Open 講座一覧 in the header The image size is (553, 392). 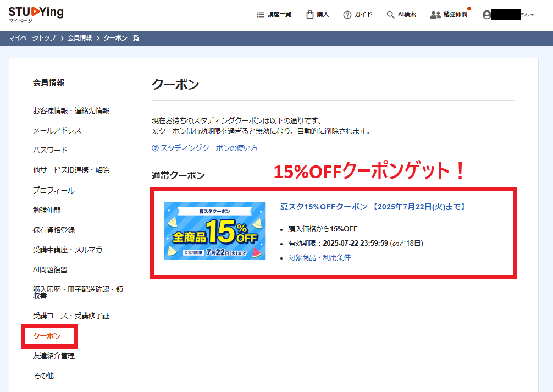[x=279, y=14]
